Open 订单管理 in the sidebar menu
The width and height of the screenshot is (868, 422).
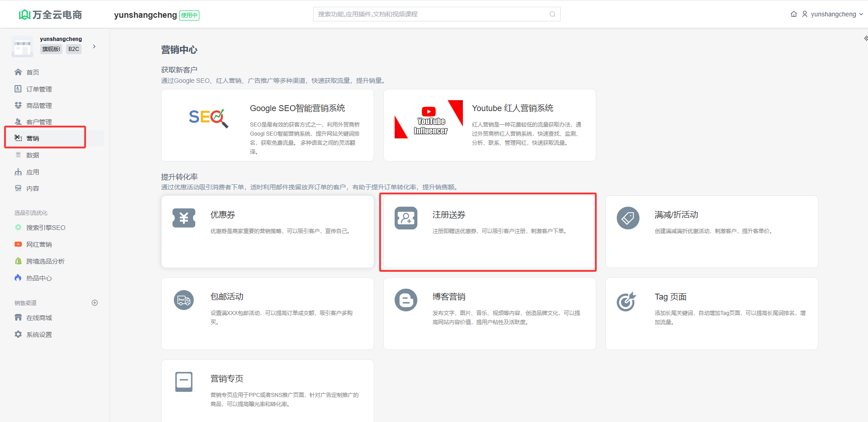(x=39, y=89)
